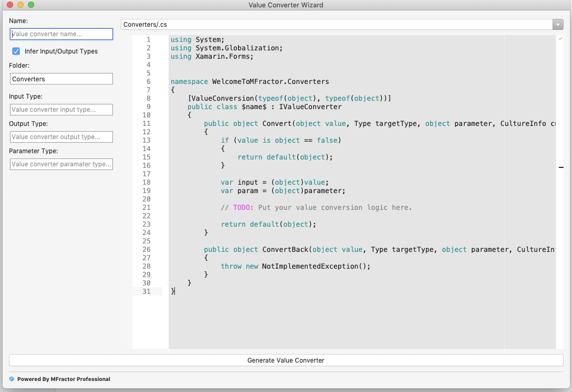The width and height of the screenshot is (572, 392).
Task: Click the value converter input type field
Action: click(x=61, y=109)
